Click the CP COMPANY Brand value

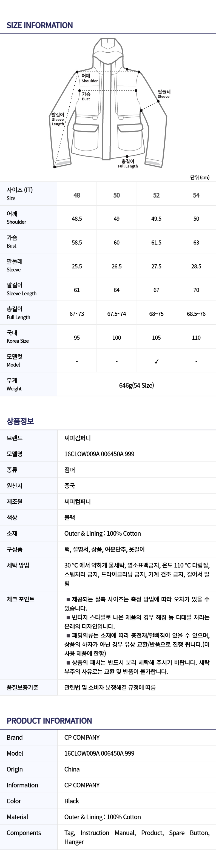click(82, 737)
